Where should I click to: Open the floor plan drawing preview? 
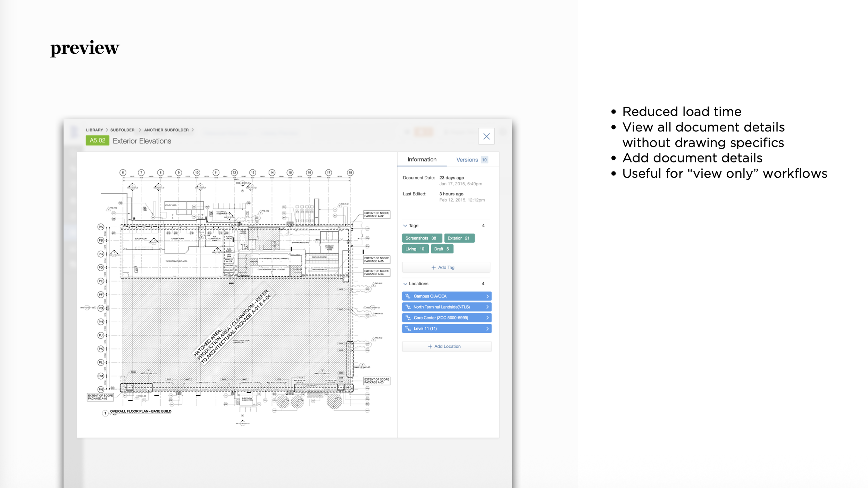(237, 294)
